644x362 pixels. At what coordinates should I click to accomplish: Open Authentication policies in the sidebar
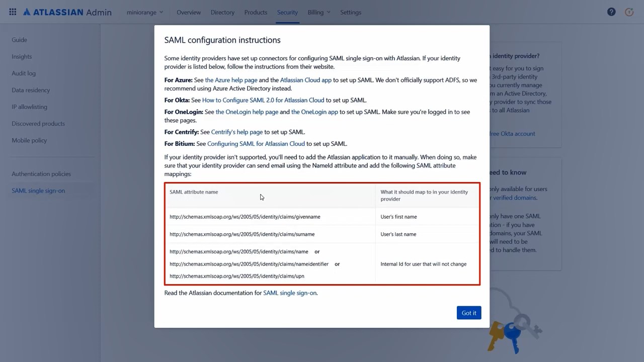pos(41,173)
